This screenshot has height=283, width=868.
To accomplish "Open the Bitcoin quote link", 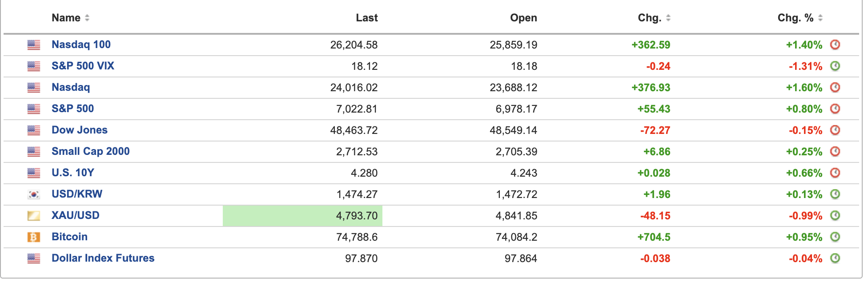I will tap(69, 237).
